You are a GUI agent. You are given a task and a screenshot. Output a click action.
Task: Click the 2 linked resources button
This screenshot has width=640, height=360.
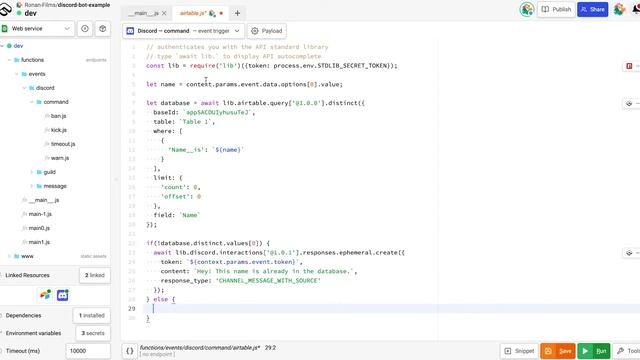pyautogui.click(x=95, y=276)
